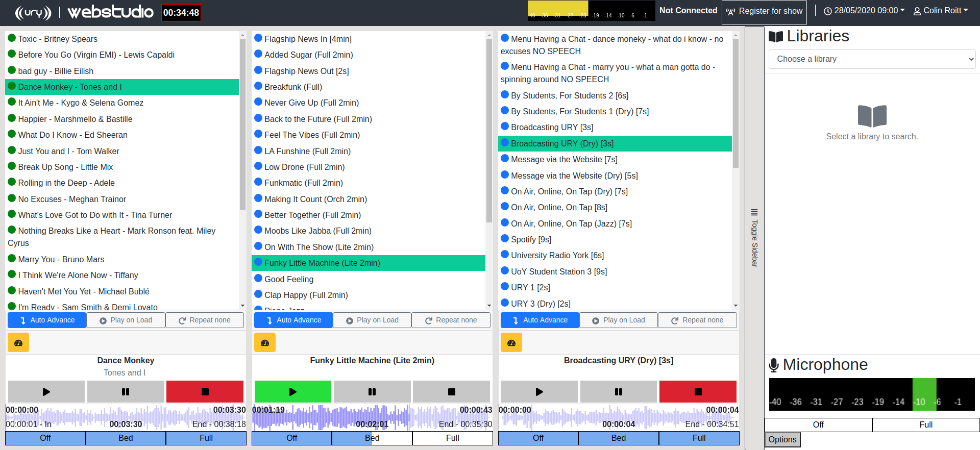Image resolution: width=980 pixels, height=450 pixels.
Task: Open the microphone Options button
Action: pos(782,439)
